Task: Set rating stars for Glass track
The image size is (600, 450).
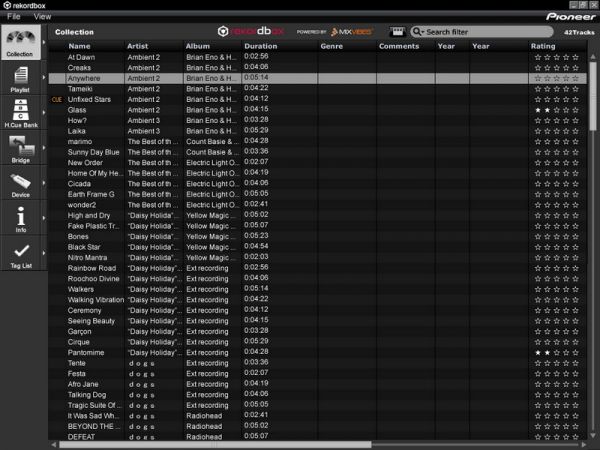Action: tap(556, 110)
